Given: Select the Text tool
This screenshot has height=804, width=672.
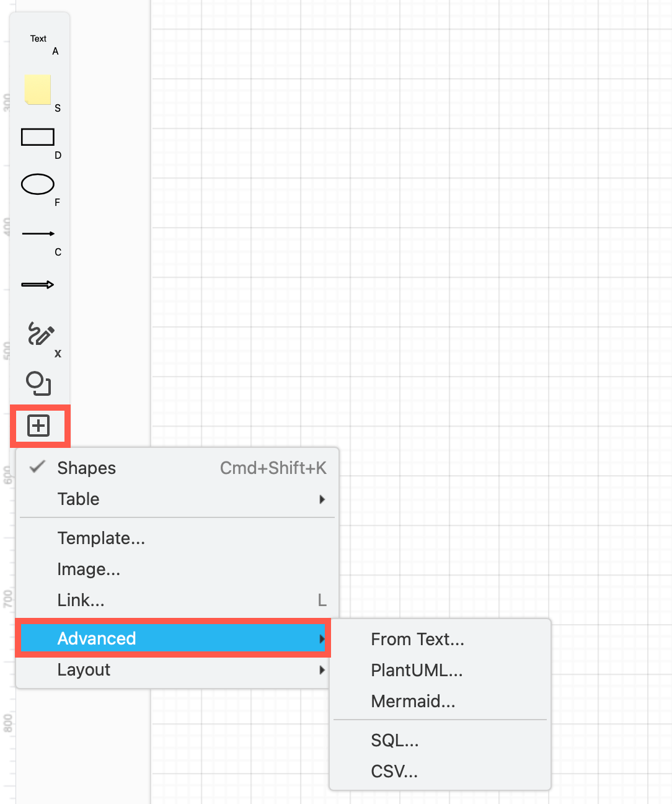Looking at the screenshot, I should point(38,38).
